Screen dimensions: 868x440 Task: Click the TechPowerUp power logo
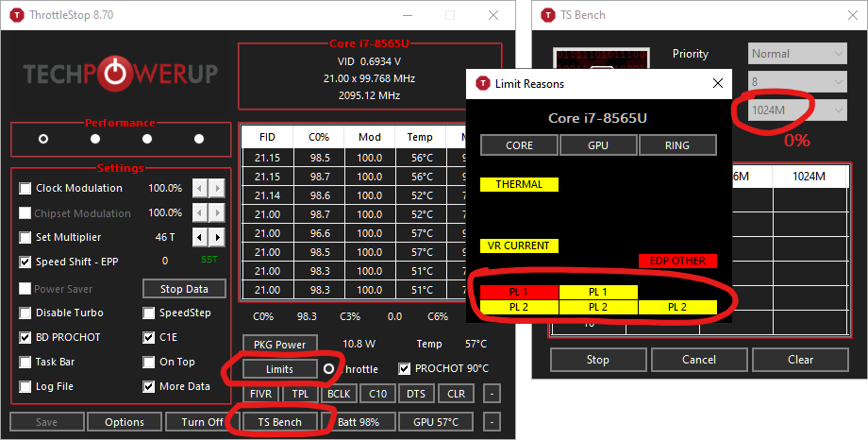(x=114, y=73)
